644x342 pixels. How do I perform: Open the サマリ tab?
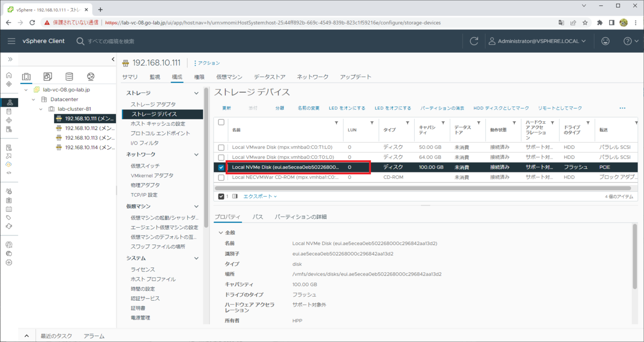(130, 77)
